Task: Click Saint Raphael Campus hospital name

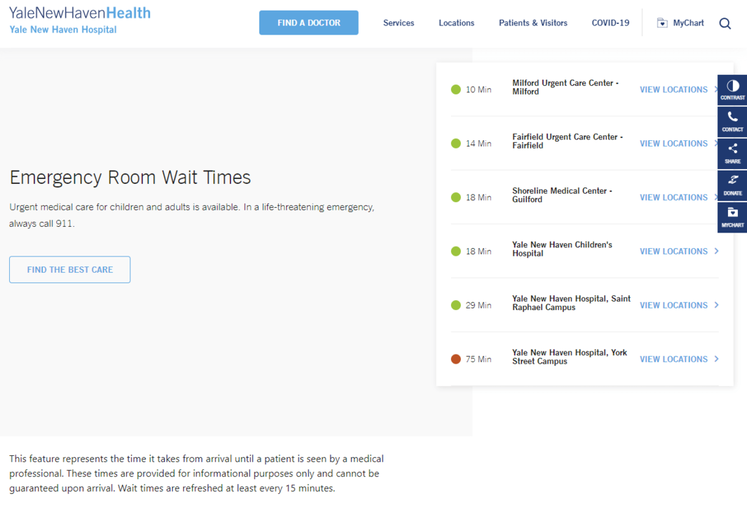Action: 571,303
